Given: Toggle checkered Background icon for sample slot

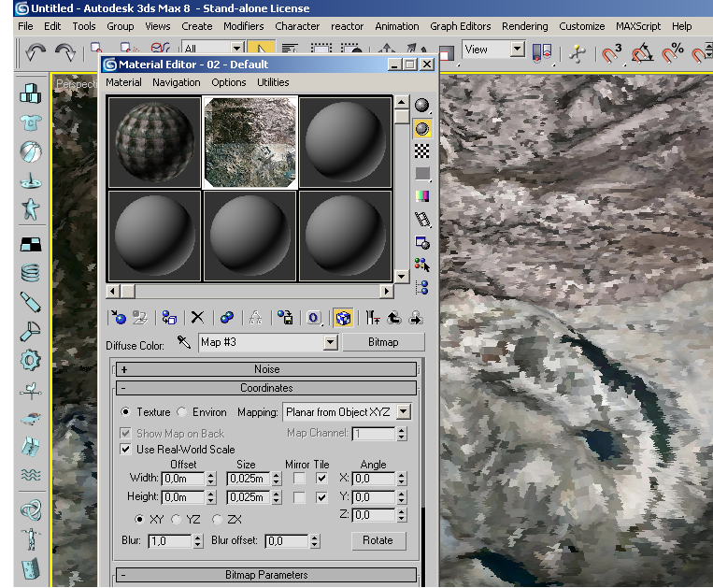Looking at the screenshot, I should [422, 151].
